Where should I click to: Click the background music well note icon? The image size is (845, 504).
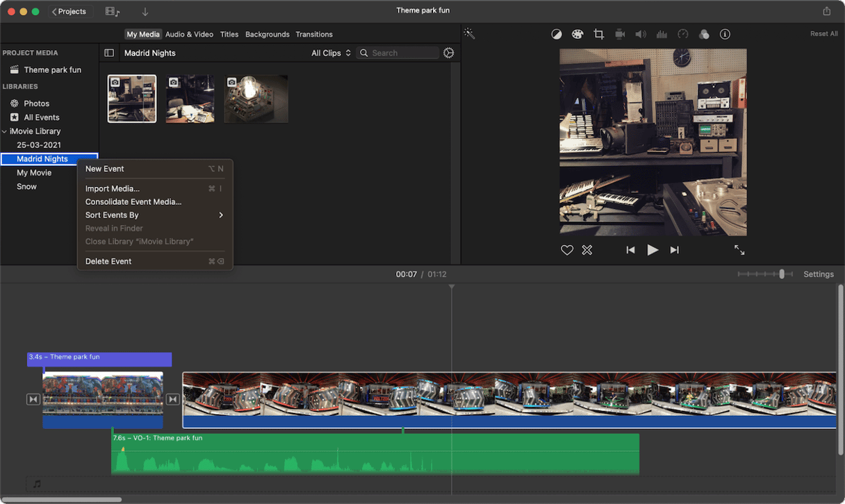coord(37,484)
